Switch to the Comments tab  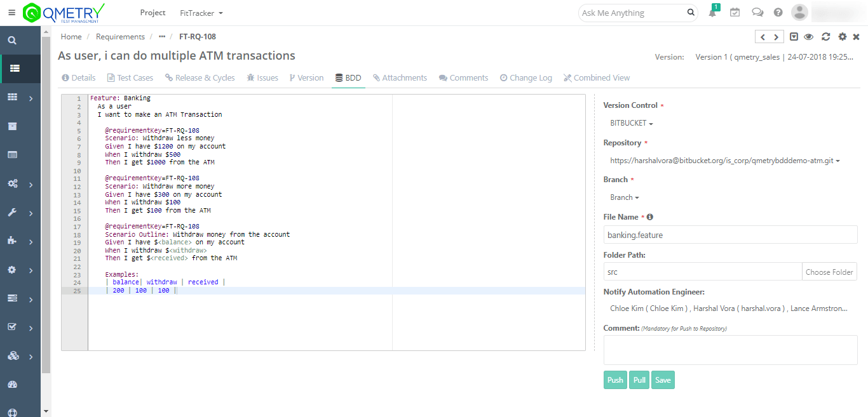(464, 77)
